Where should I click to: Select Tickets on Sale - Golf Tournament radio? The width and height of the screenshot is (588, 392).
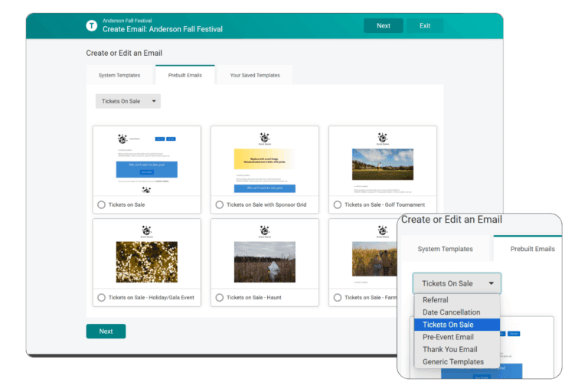(x=338, y=204)
